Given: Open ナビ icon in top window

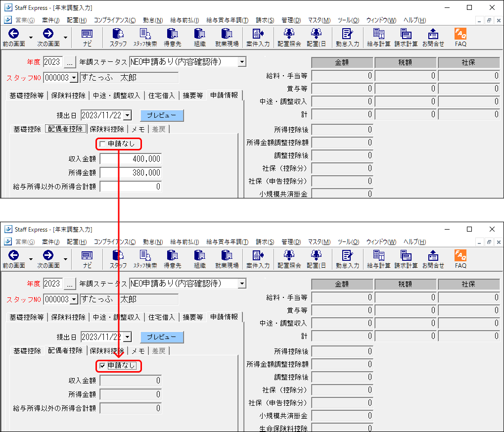Looking at the screenshot, I should pyautogui.click(x=87, y=38).
